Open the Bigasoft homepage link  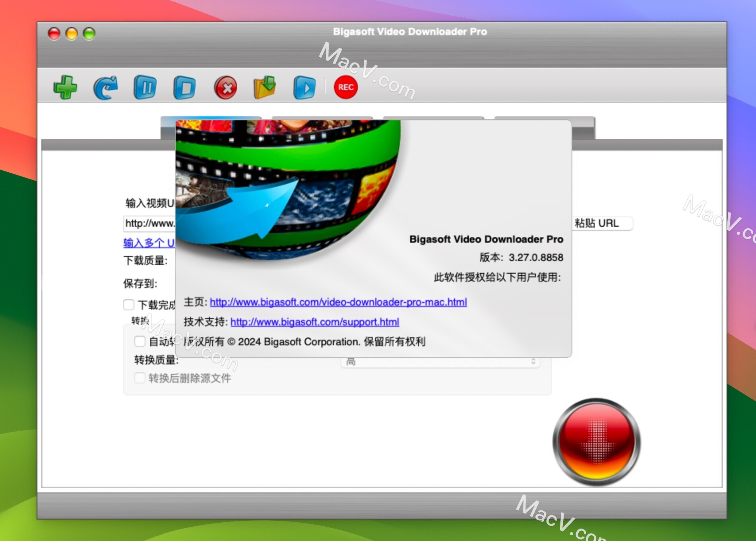tap(338, 302)
